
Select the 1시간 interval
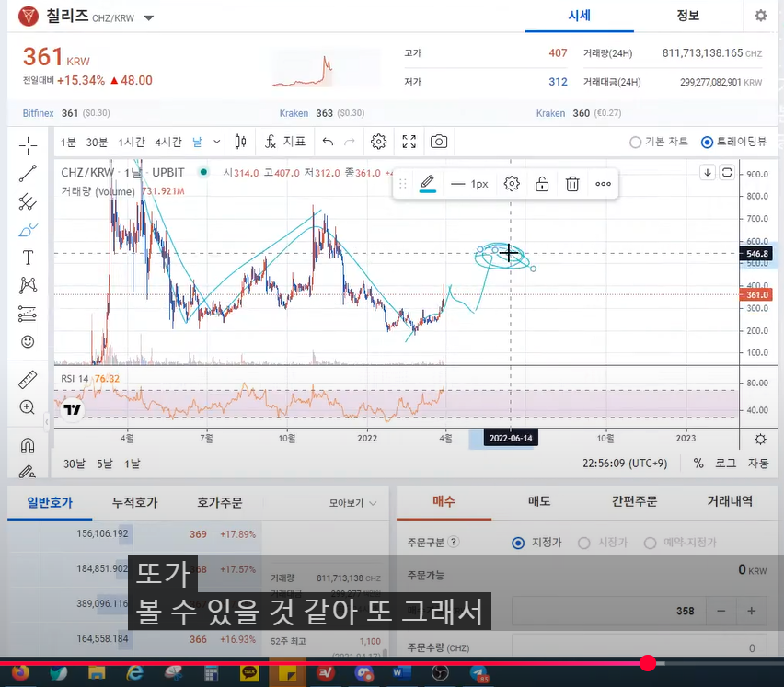click(132, 143)
